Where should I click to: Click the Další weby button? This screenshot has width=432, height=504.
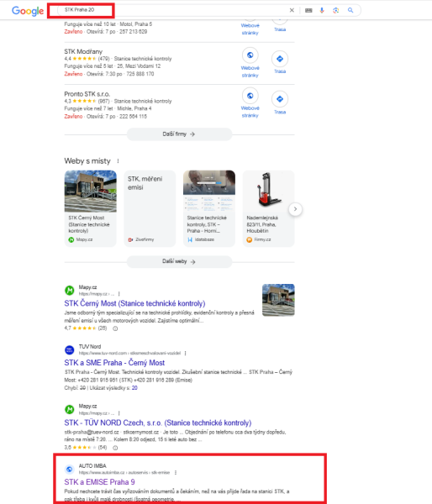(x=179, y=261)
